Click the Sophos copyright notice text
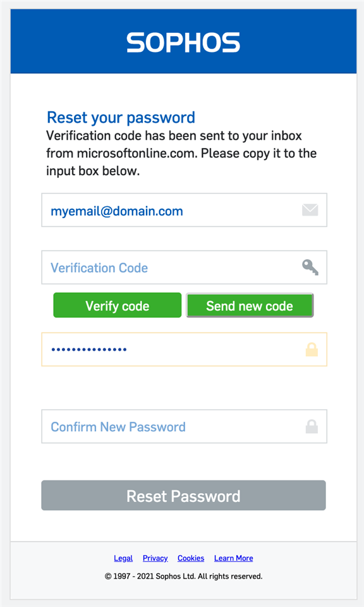This screenshot has width=364, height=607. pos(183,576)
